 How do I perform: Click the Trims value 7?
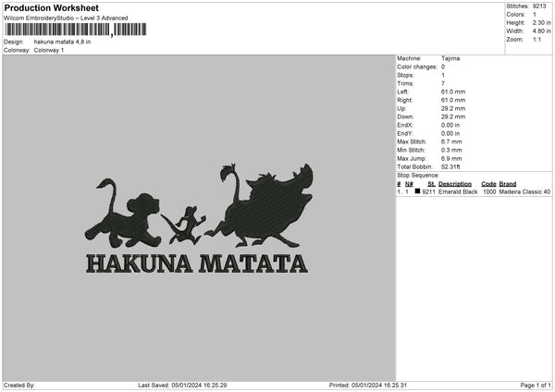(443, 83)
